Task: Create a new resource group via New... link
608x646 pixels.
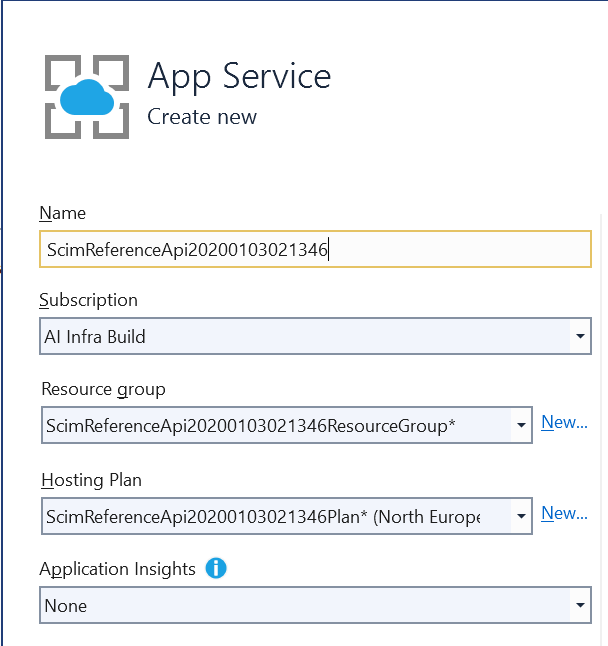Action: tap(564, 422)
